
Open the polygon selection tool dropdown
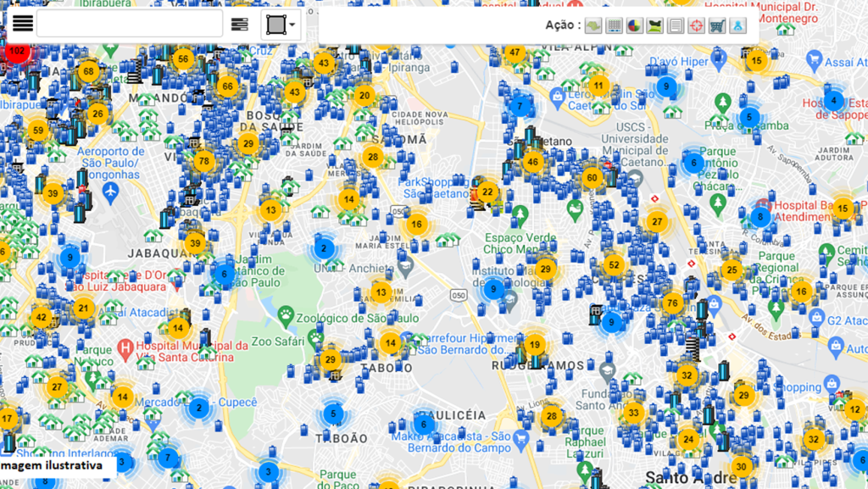coord(281,25)
